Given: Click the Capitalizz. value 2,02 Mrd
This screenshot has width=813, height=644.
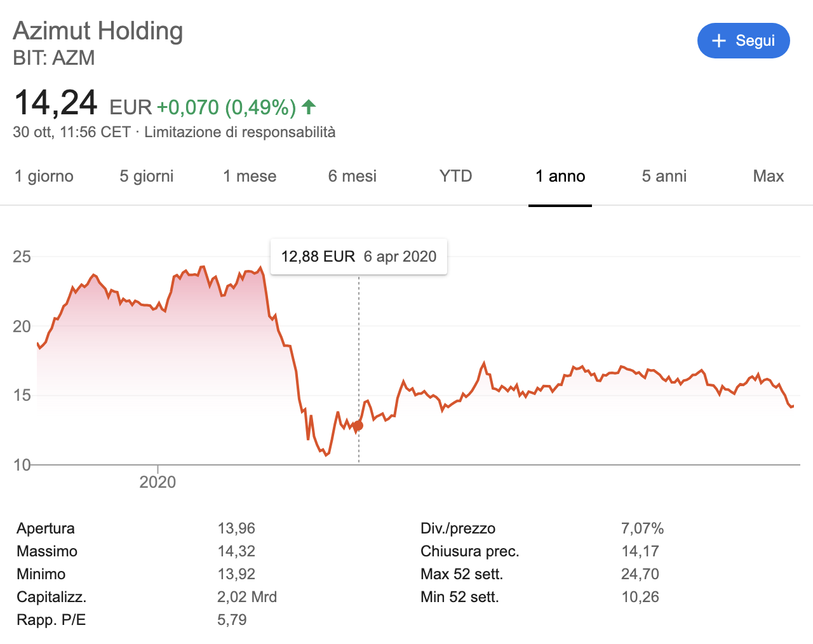Looking at the screenshot, I should [x=247, y=597].
